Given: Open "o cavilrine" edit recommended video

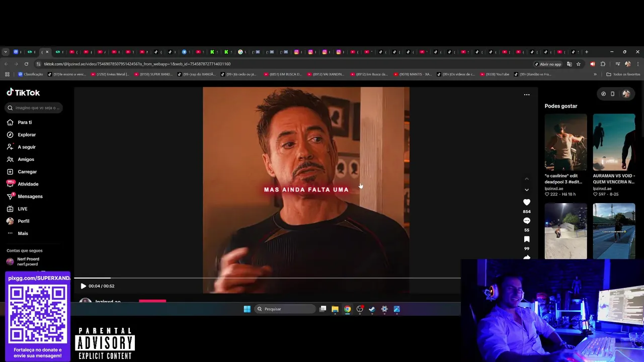Looking at the screenshot, I should (566, 142).
